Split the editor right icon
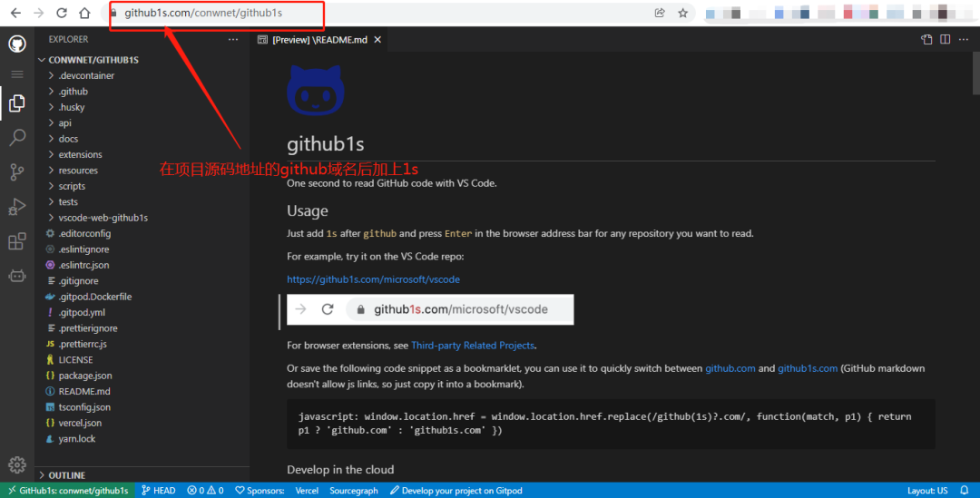 [945, 39]
